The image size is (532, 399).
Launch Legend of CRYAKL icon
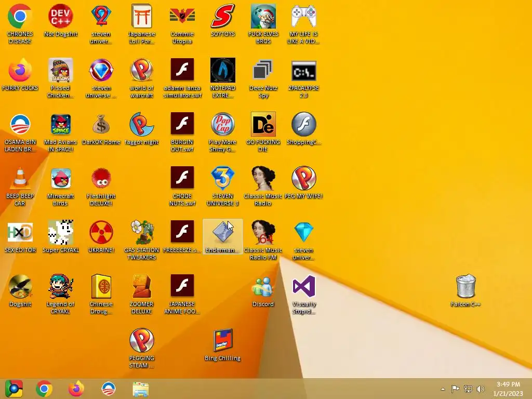click(60, 286)
